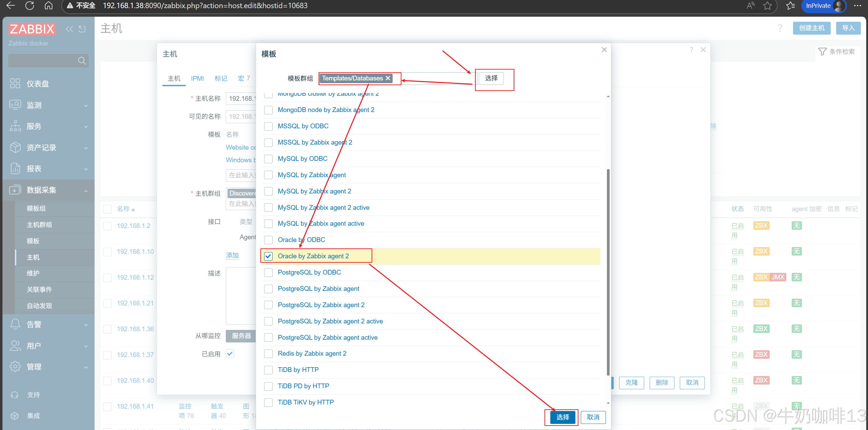Click the sidebar search magnifier icon

tap(81, 61)
